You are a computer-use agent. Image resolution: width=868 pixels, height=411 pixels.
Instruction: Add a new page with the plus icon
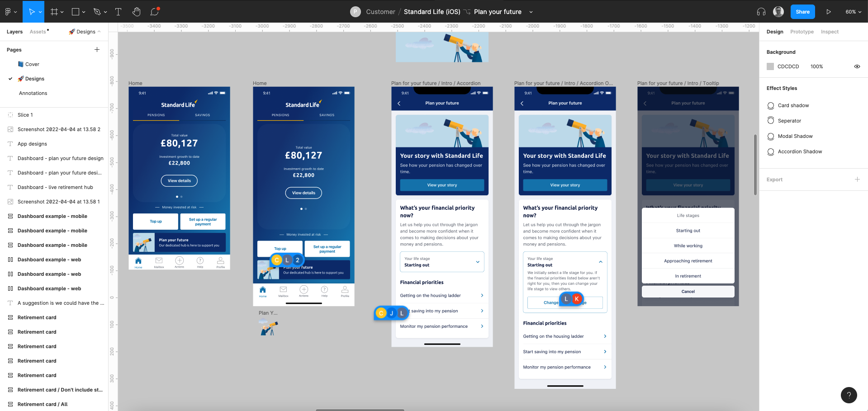tap(97, 50)
